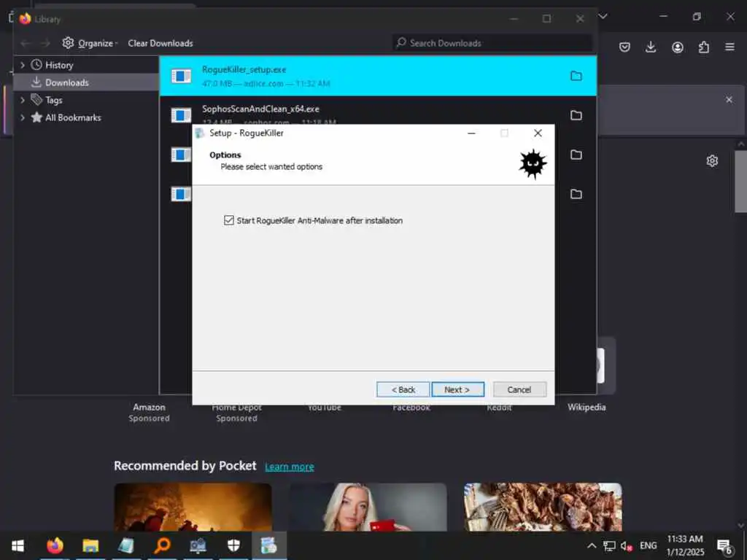The height and width of the screenshot is (560, 747).
Task: Click the RogueKiller setup taskbar icon
Action: pyautogui.click(x=269, y=545)
